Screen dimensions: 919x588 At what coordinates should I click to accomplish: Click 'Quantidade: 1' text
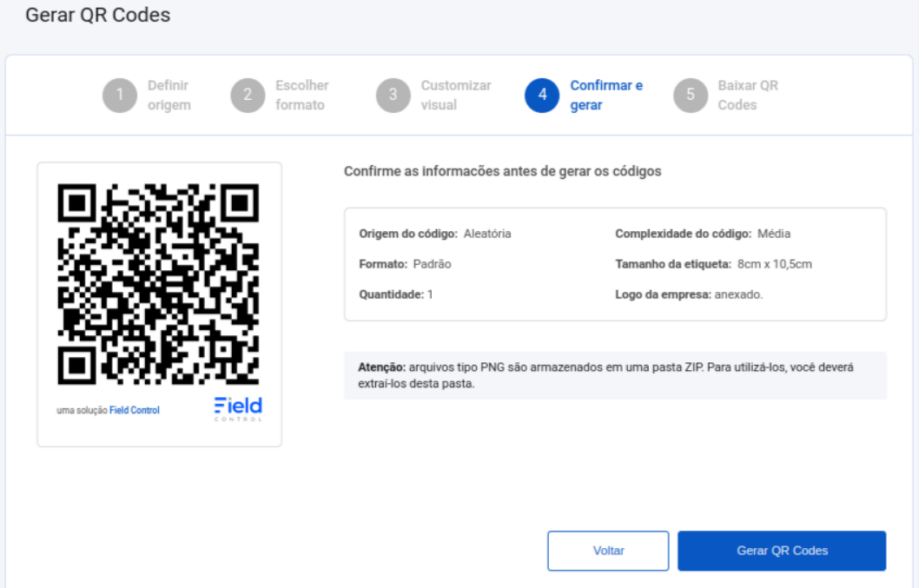pos(396,294)
